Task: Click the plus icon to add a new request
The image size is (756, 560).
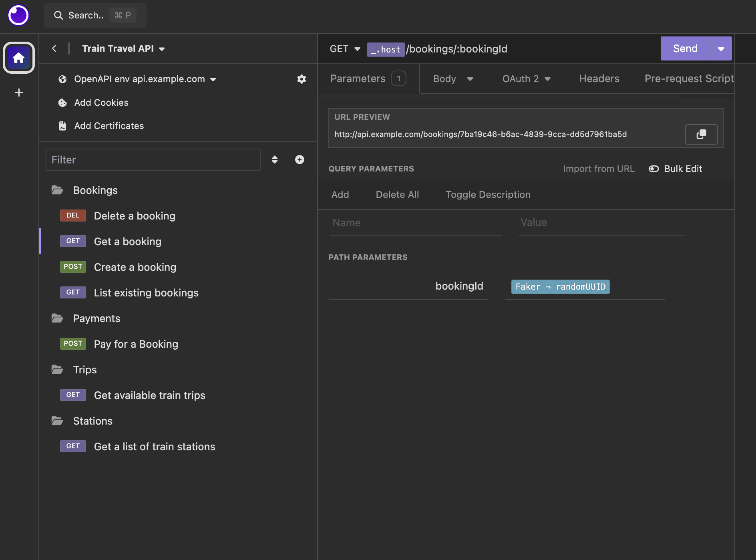Action: [299, 159]
